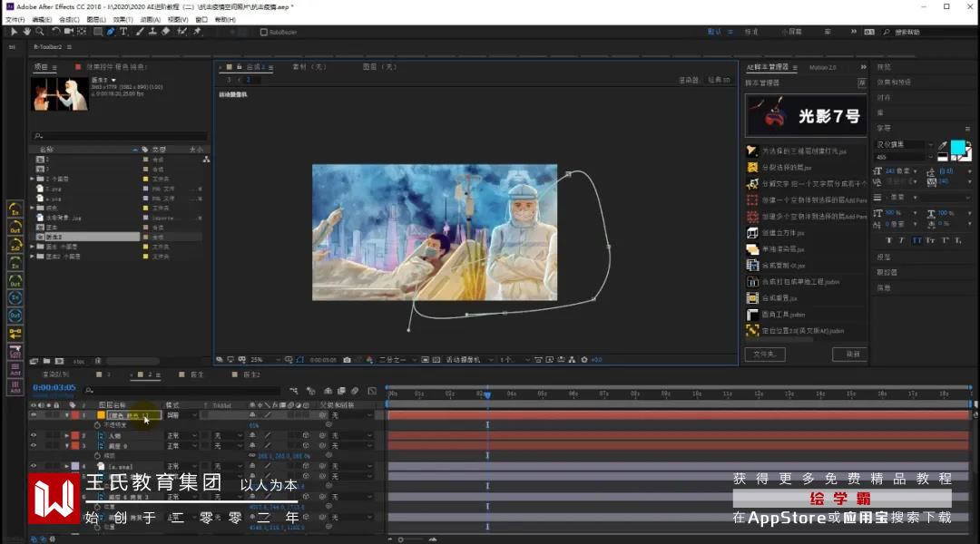Collapse layer 1 properties triangle
This screenshot has width=980, height=544.
67,414
